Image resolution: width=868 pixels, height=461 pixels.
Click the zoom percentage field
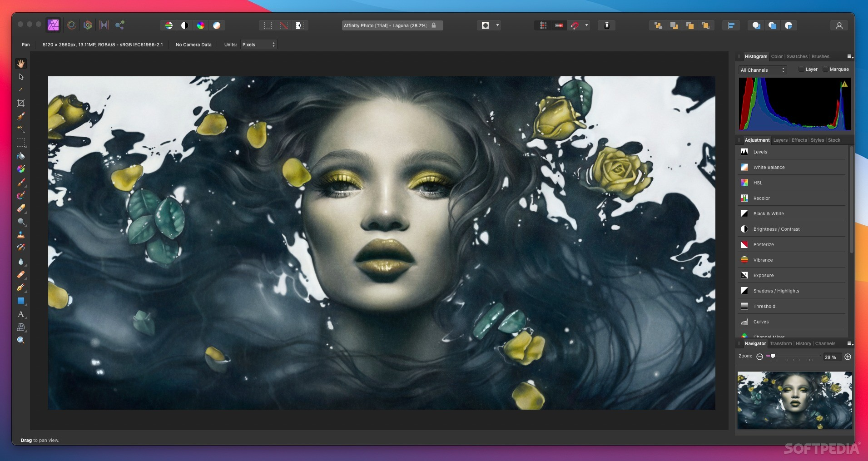pyautogui.click(x=832, y=357)
